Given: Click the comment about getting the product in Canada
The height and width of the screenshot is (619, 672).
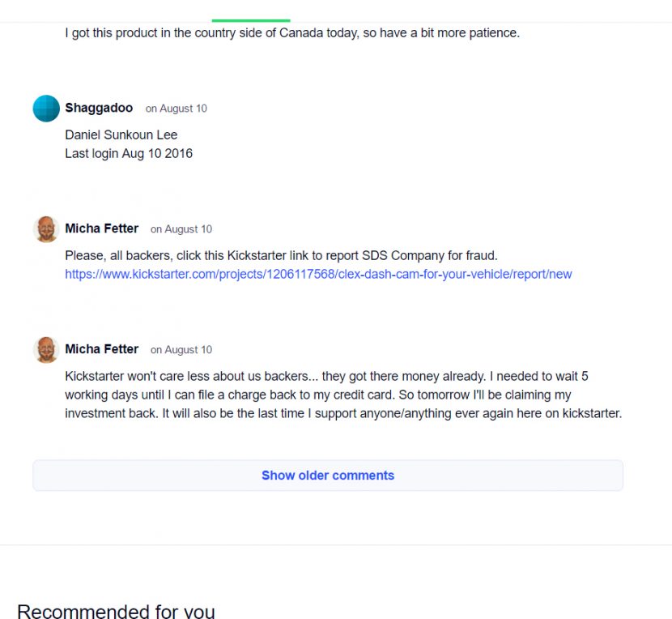Looking at the screenshot, I should pyautogui.click(x=291, y=33).
